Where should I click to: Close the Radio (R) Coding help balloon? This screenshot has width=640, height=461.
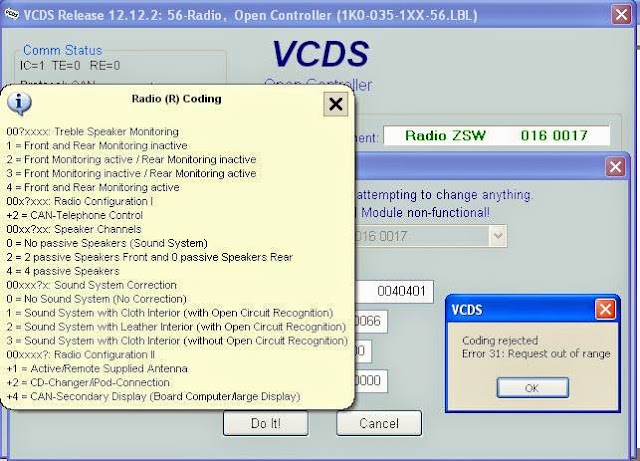[336, 104]
